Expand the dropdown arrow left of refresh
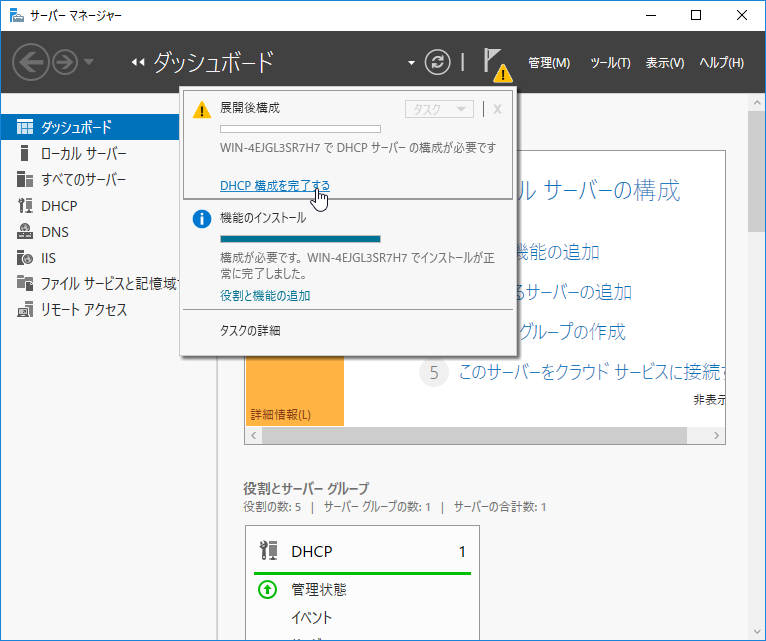This screenshot has width=766, height=641. [x=411, y=63]
